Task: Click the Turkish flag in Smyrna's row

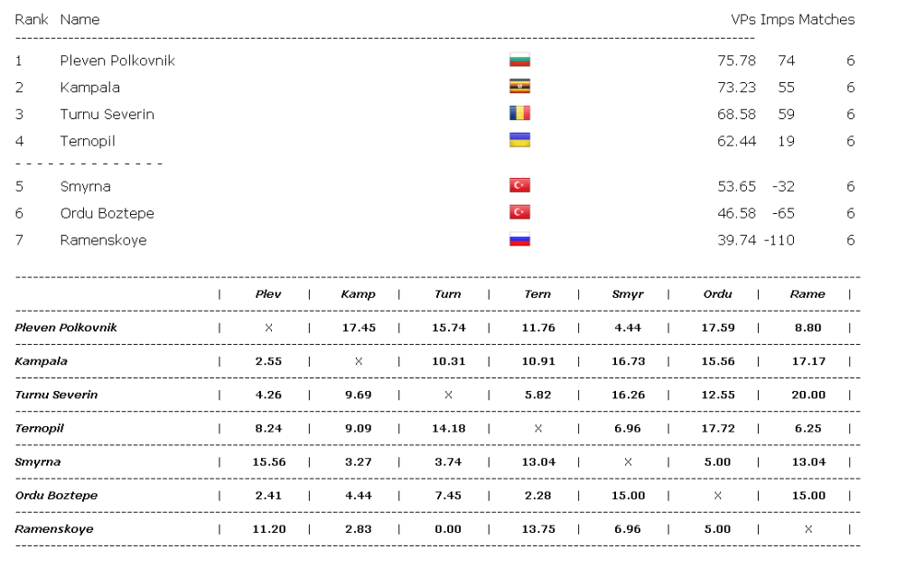Action: (x=519, y=186)
